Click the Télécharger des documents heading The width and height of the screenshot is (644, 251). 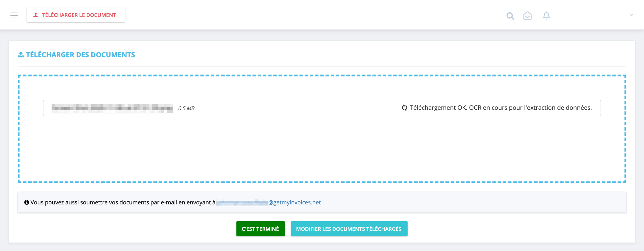tap(80, 55)
